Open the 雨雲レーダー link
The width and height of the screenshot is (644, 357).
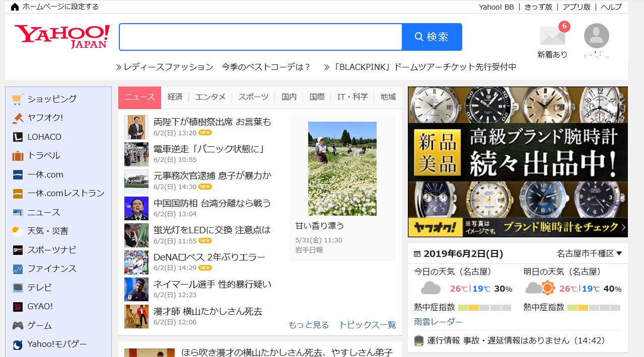point(438,322)
